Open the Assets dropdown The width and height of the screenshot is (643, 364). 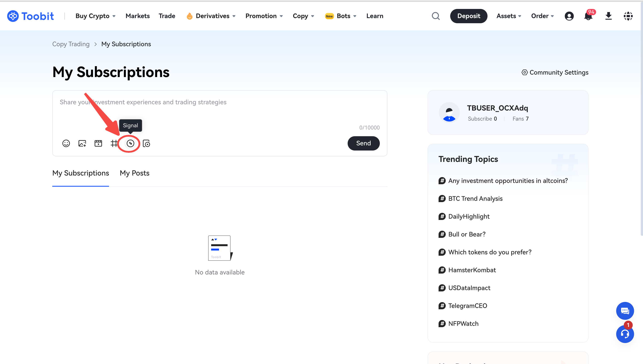coord(509,16)
